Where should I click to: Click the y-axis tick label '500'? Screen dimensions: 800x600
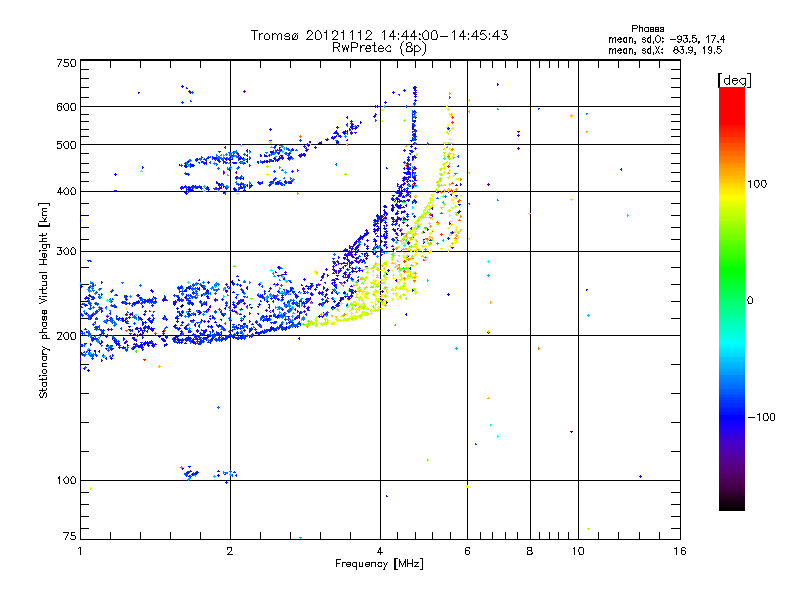point(66,145)
